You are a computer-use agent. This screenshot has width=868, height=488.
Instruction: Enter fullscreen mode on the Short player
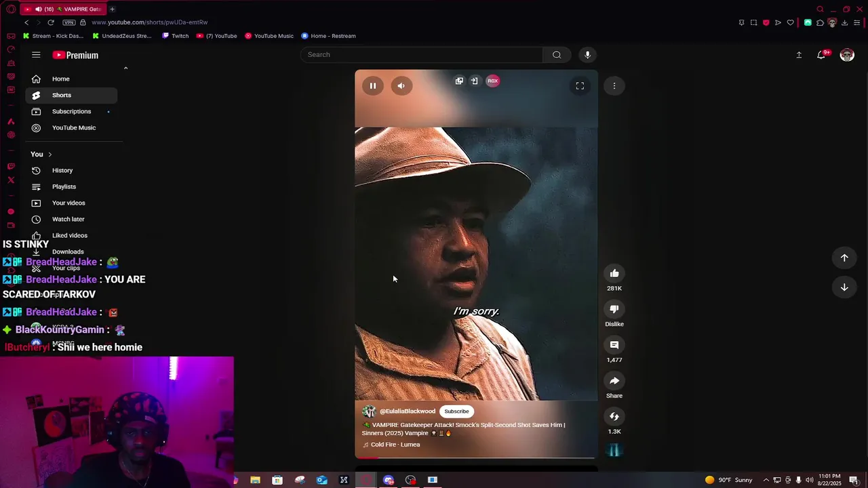click(580, 85)
